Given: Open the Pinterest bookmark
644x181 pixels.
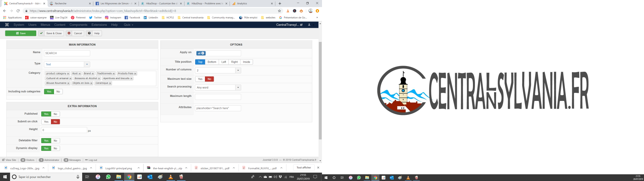Looking at the screenshot, I should coord(78,17).
